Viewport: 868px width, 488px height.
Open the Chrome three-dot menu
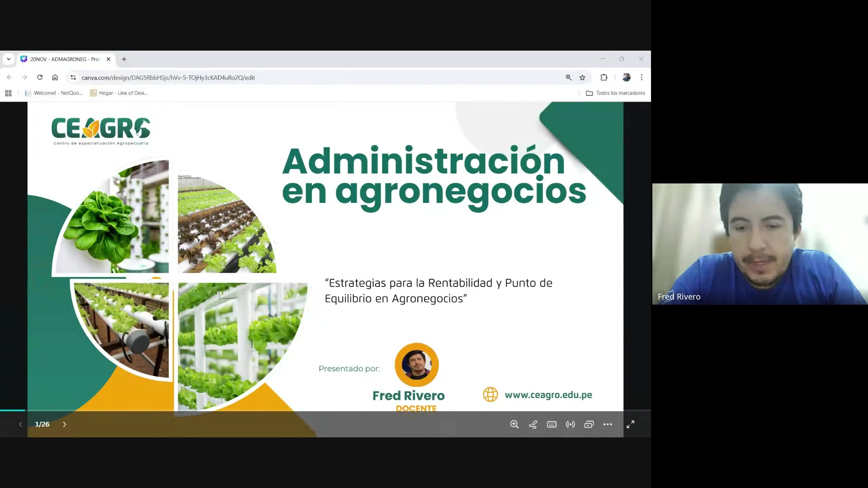click(x=642, y=77)
